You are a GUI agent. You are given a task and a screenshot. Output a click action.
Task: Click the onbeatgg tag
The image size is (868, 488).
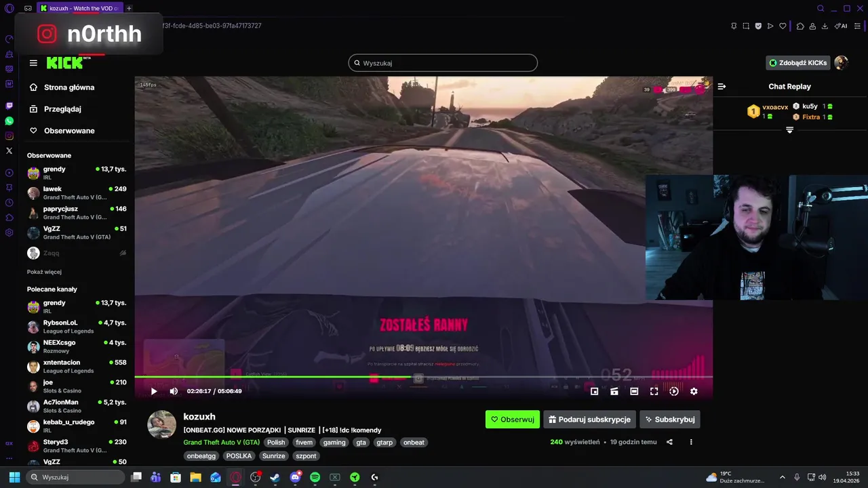pyautogui.click(x=201, y=456)
